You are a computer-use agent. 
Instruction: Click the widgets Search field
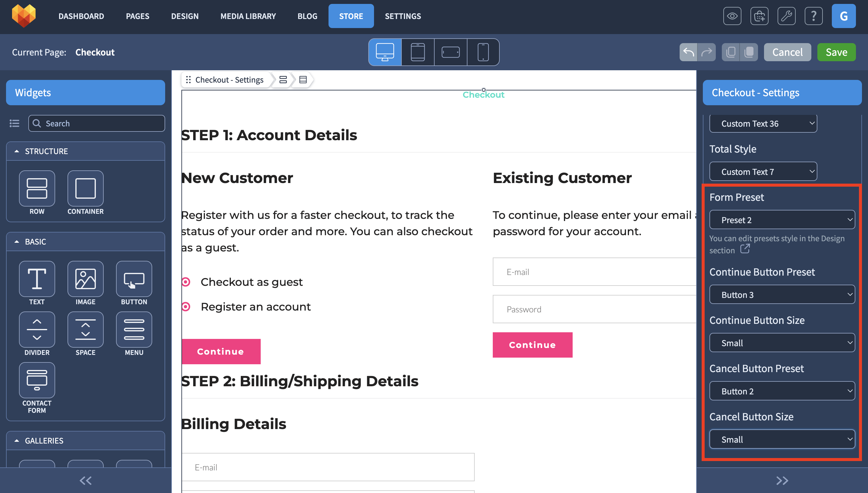point(97,123)
